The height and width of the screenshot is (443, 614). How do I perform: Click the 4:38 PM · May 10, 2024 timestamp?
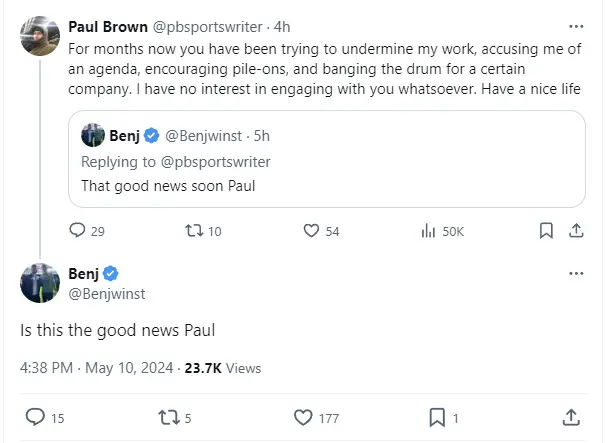[93, 368]
